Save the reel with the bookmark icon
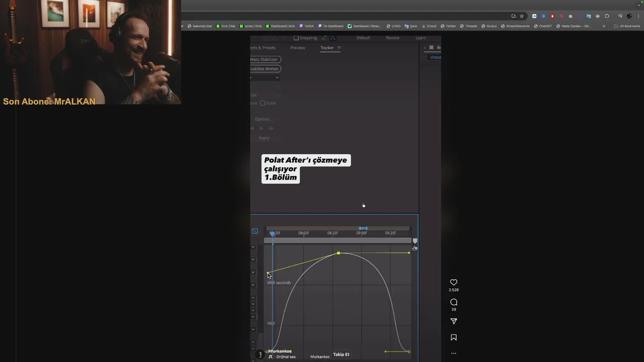 (453, 337)
